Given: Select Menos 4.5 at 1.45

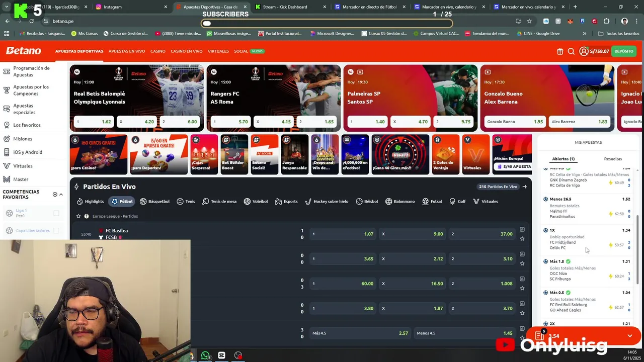Looking at the screenshot, I should pos(464,333).
